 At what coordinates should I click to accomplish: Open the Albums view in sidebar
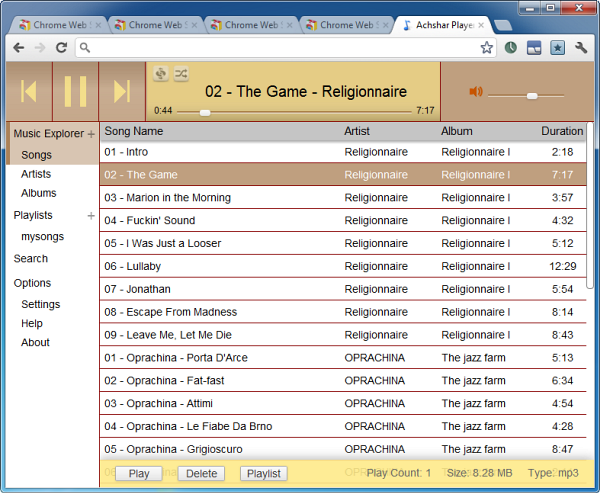pyautogui.click(x=39, y=193)
